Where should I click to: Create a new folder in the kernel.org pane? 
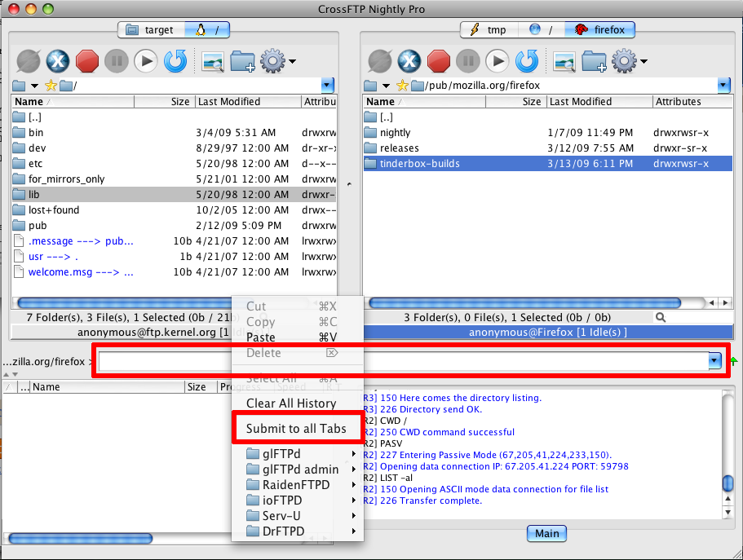242,62
